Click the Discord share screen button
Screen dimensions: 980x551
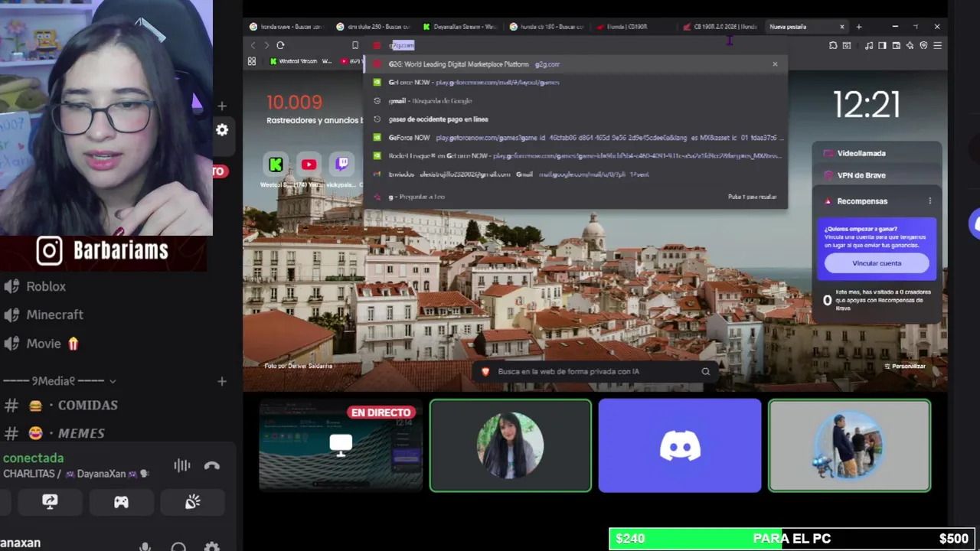click(x=50, y=502)
